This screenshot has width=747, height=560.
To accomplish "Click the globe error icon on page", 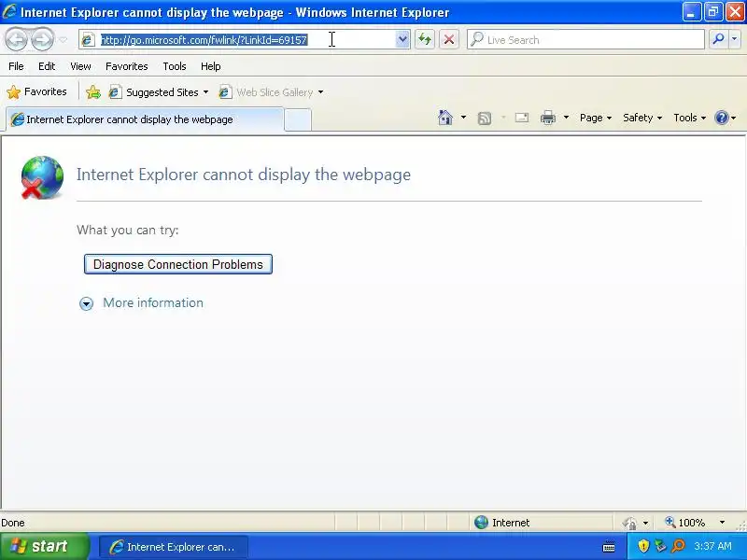I will coord(42,177).
